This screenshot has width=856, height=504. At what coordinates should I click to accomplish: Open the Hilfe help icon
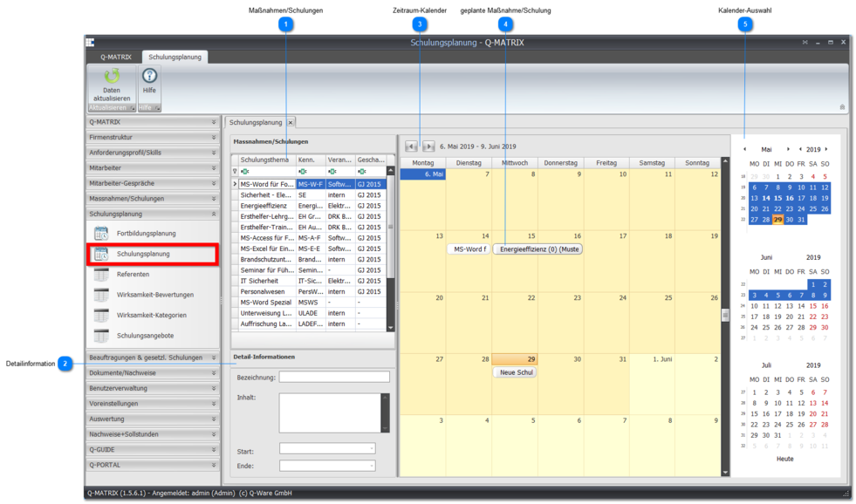pyautogui.click(x=149, y=76)
